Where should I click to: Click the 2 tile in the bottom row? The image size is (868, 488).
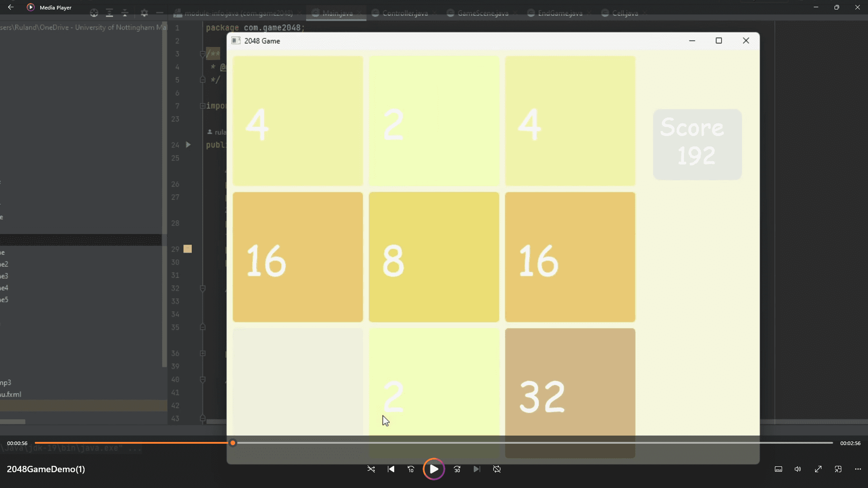click(x=434, y=393)
